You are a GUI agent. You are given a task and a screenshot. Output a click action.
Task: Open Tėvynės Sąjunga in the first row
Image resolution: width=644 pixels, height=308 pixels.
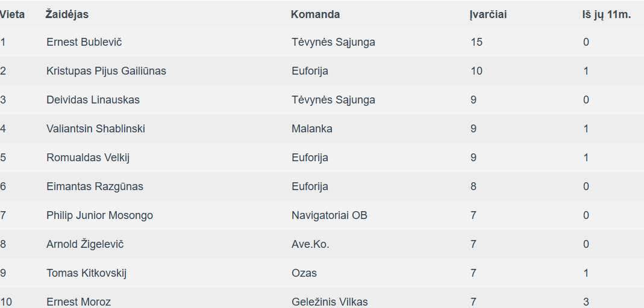333,42
